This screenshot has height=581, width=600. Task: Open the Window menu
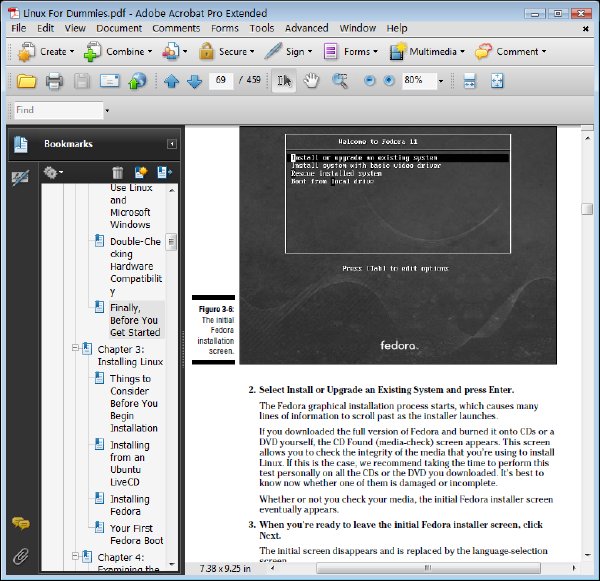tap(357, 28)
